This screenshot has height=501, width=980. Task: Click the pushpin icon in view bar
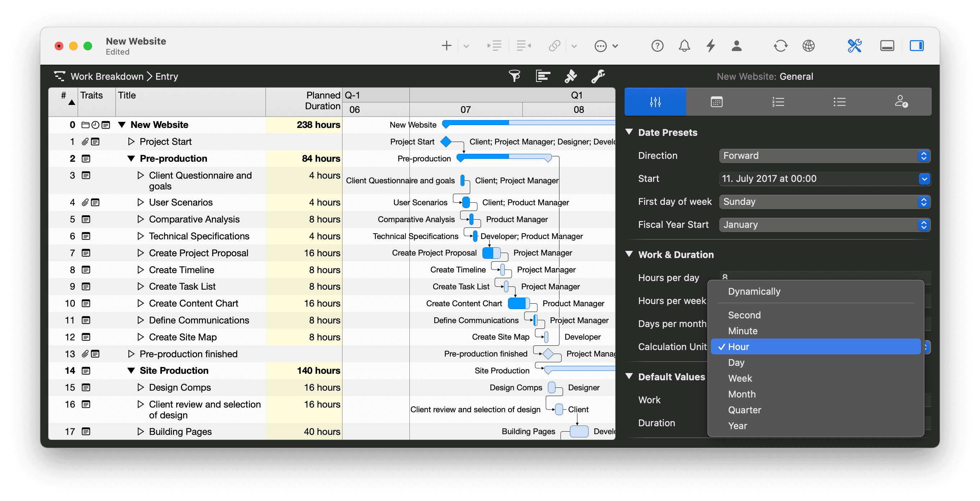570,76
